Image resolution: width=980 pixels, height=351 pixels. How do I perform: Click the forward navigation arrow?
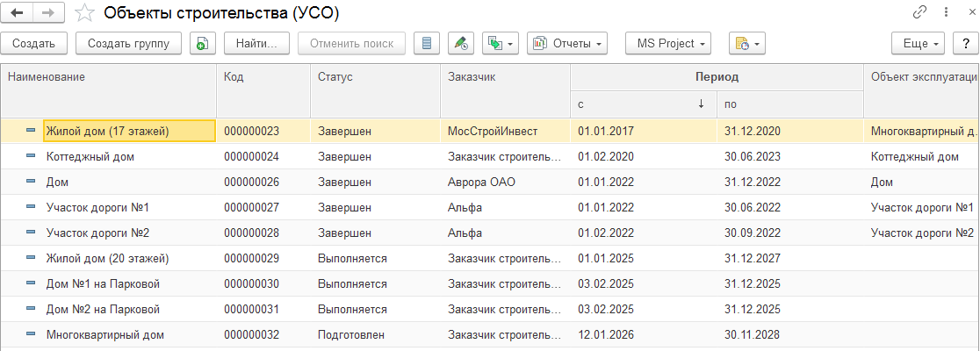pos(47,13)
